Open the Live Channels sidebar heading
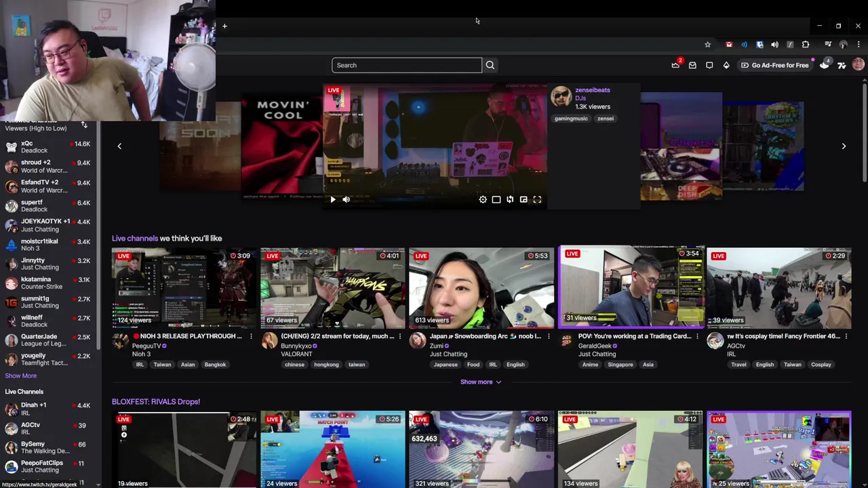Image resolution: width=868 pixels, height=488 pixels. (24, 392)
